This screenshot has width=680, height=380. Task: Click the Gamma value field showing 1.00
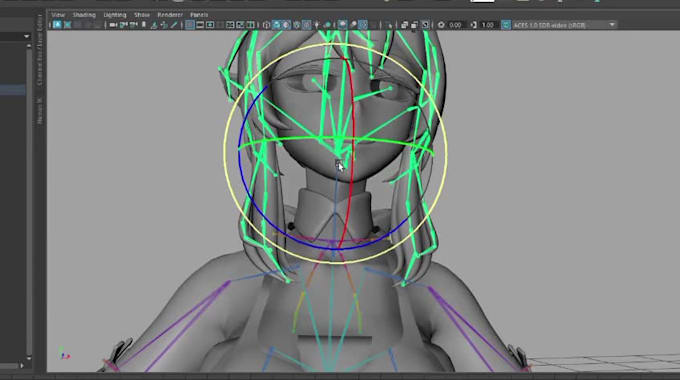[x=488, y=25]
